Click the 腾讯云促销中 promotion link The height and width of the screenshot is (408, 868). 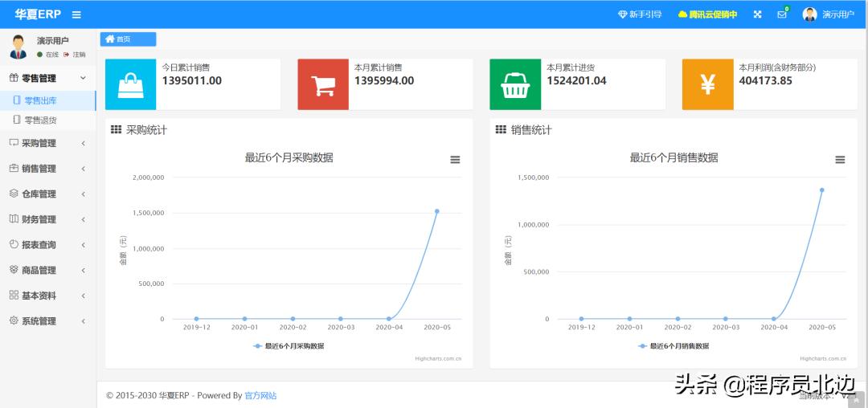pos(707,15)
